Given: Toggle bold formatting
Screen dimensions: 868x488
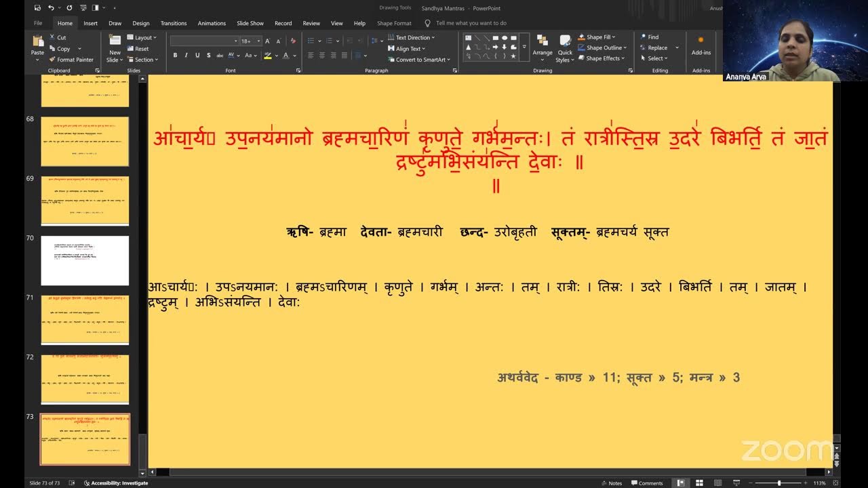Looking at the screenshot, I should pos(175,56).
